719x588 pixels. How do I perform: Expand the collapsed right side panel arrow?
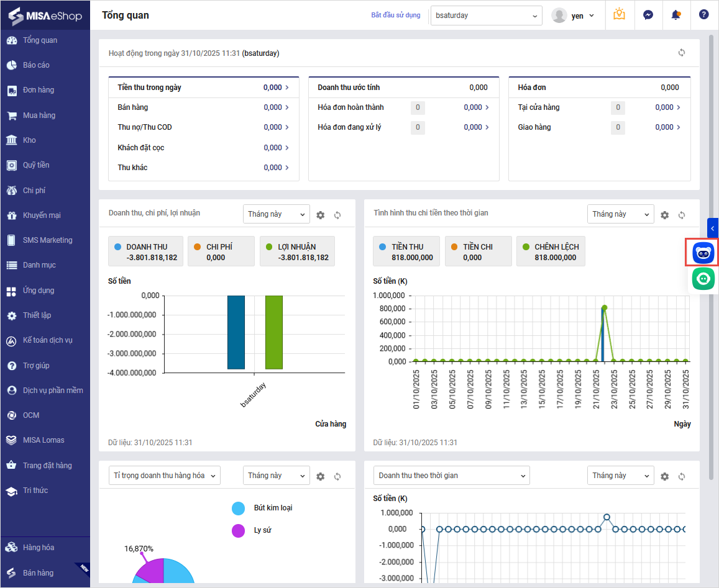point(713,228)
